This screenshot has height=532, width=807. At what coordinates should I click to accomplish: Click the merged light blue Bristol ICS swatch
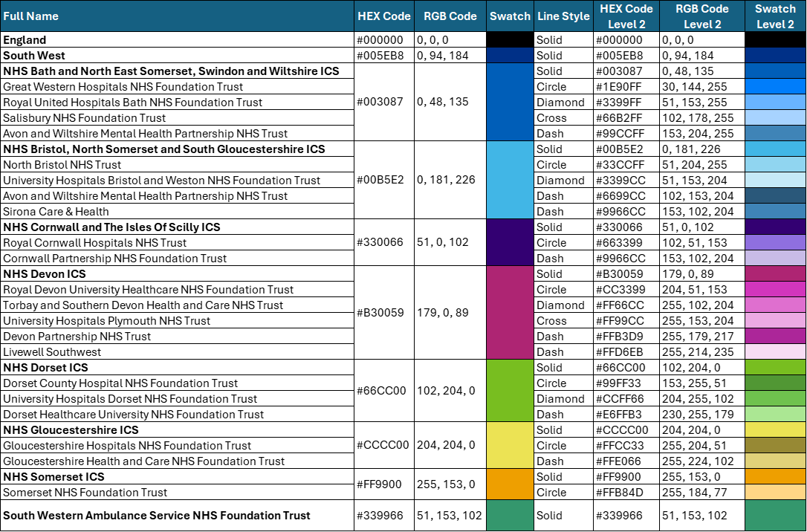click(510, 180)
